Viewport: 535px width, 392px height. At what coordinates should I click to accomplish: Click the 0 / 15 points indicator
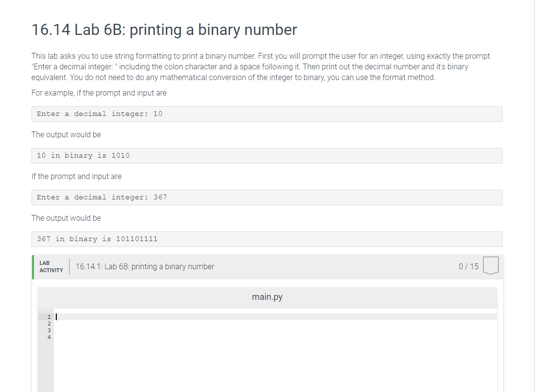[469, 266]
